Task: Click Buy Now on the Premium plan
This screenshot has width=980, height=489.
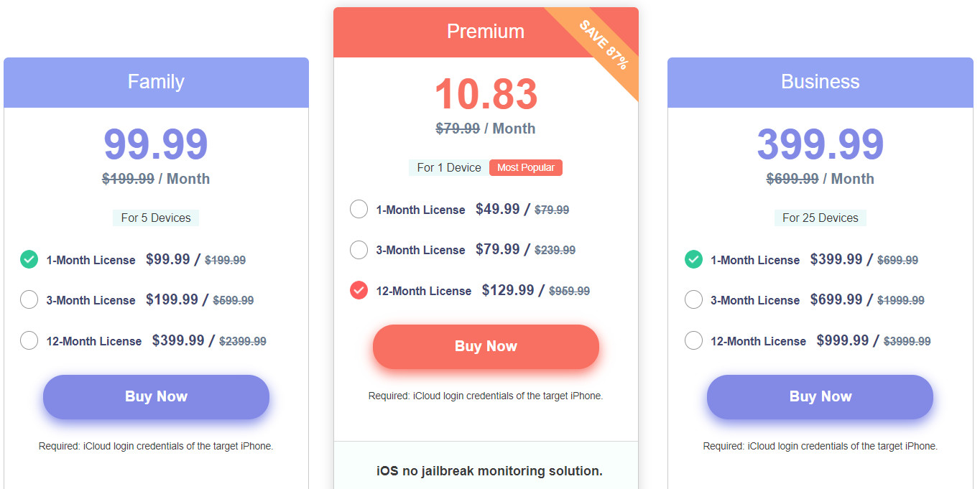Action: point(485,346)
